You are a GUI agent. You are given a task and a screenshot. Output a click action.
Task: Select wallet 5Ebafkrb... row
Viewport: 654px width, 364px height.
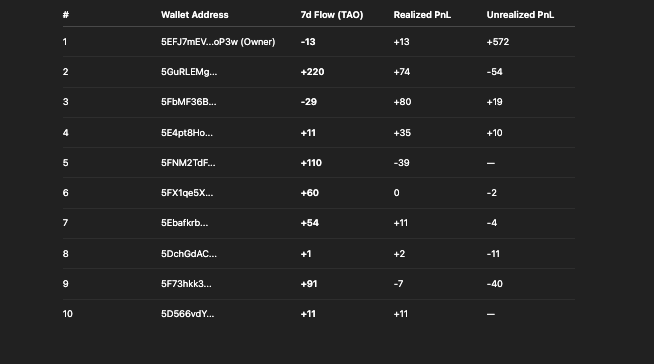[x=319, y=223]
